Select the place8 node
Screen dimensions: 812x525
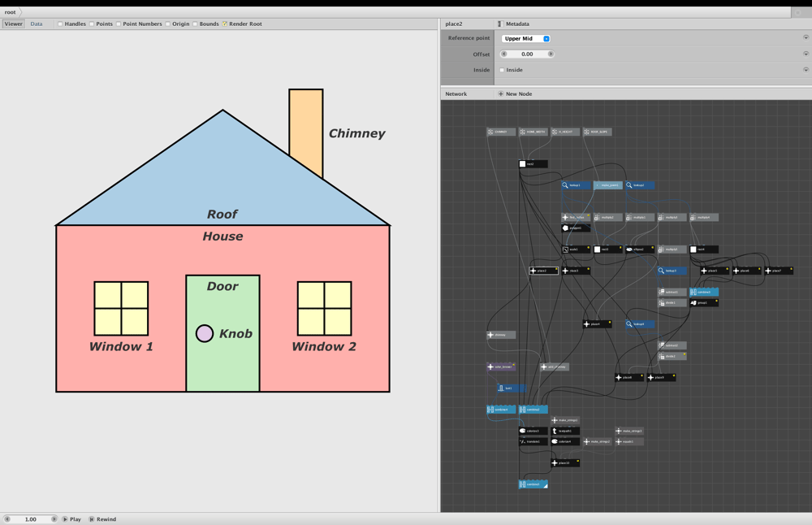[629, 377]
